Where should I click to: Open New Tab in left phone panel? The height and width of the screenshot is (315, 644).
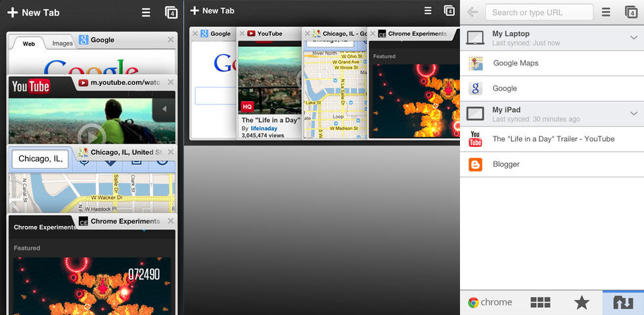point(34,12)
